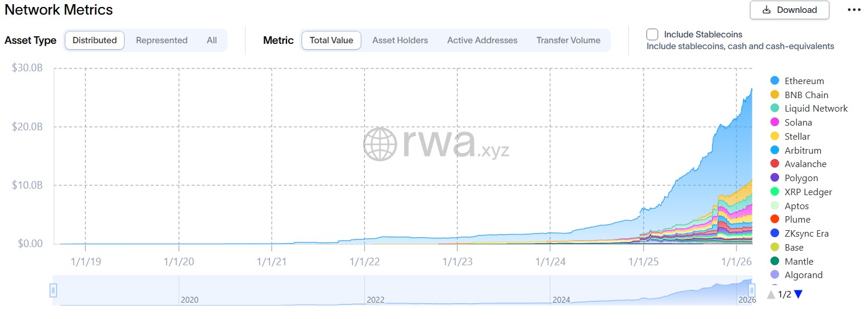The height and width of the screenshot is (319, 868).
Task: Click the Ethereum legend dot
Action: (x=774, y=81)
